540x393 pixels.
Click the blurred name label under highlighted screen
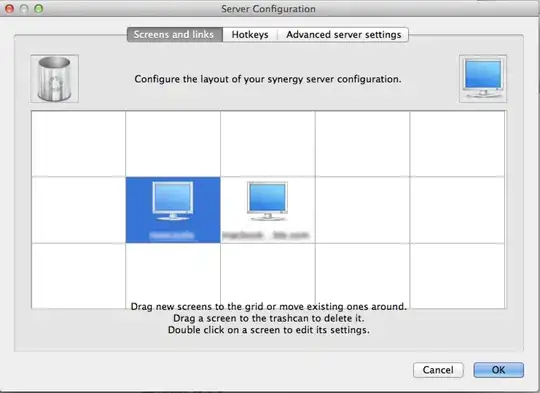(x=172, y=235)
